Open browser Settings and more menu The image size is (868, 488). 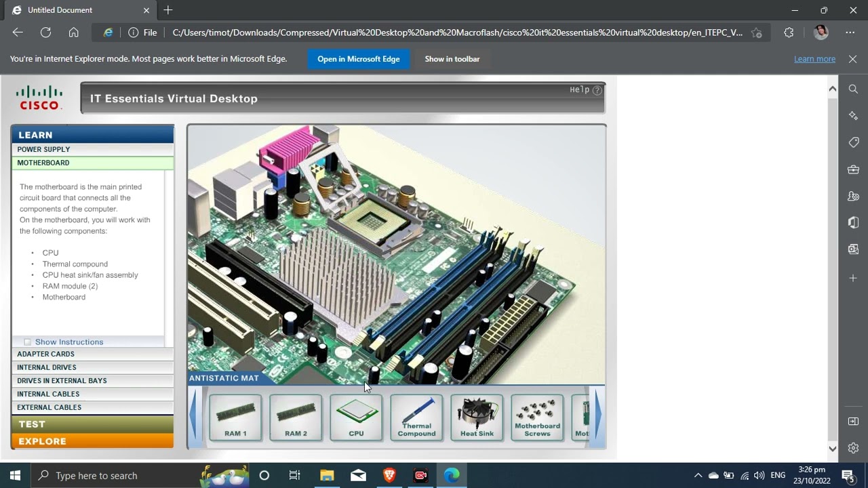click(850, 33)
